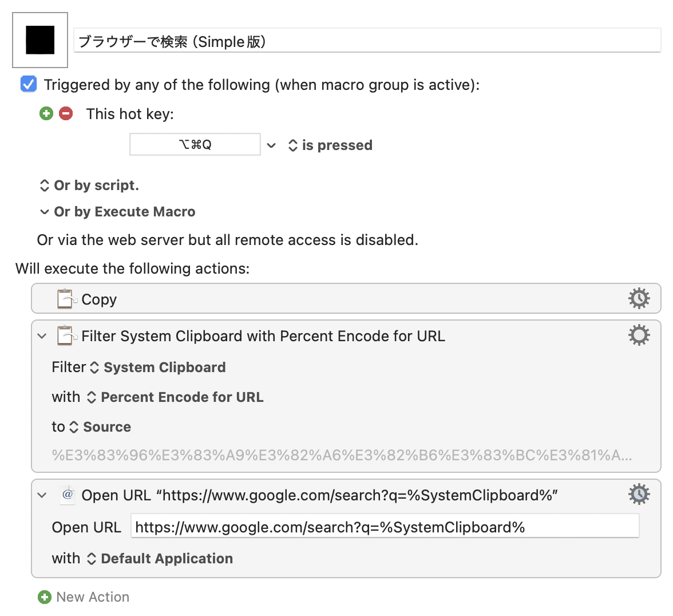673x616 pixels.
Task: Collapse the Filter System Clipboard action
Action: click(x=41, y=336)
